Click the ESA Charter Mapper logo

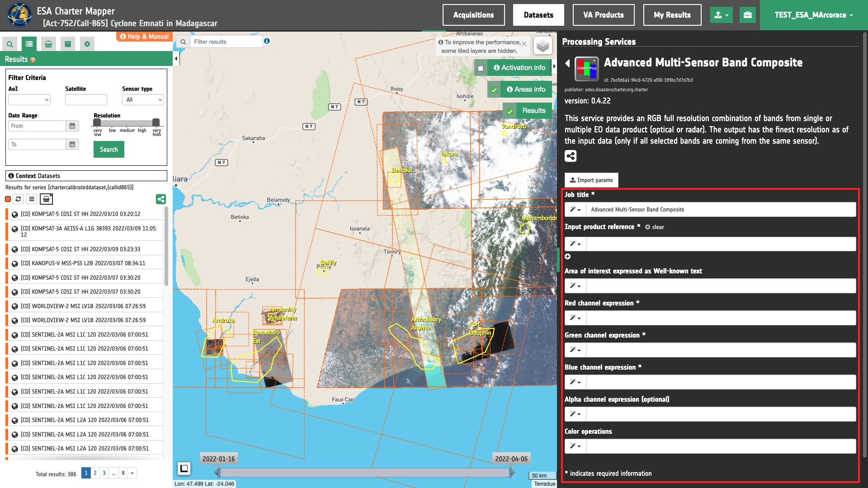click(20, 15)
